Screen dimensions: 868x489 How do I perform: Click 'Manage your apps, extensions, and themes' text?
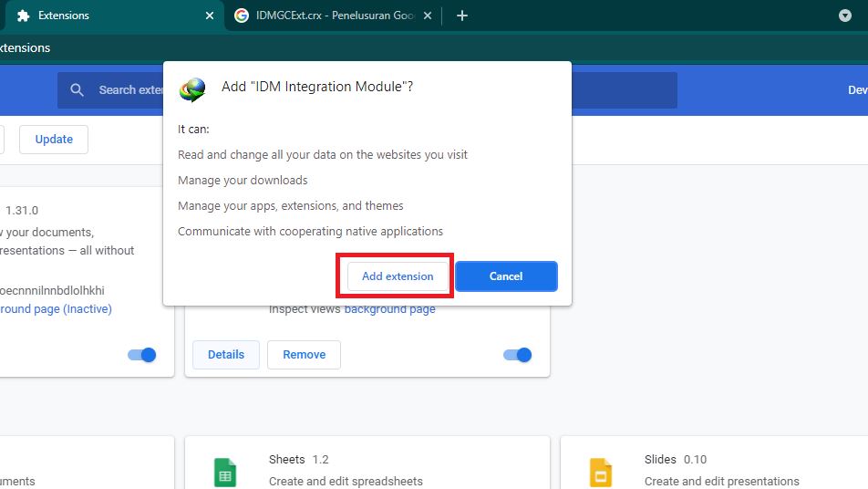click(290, 205)
